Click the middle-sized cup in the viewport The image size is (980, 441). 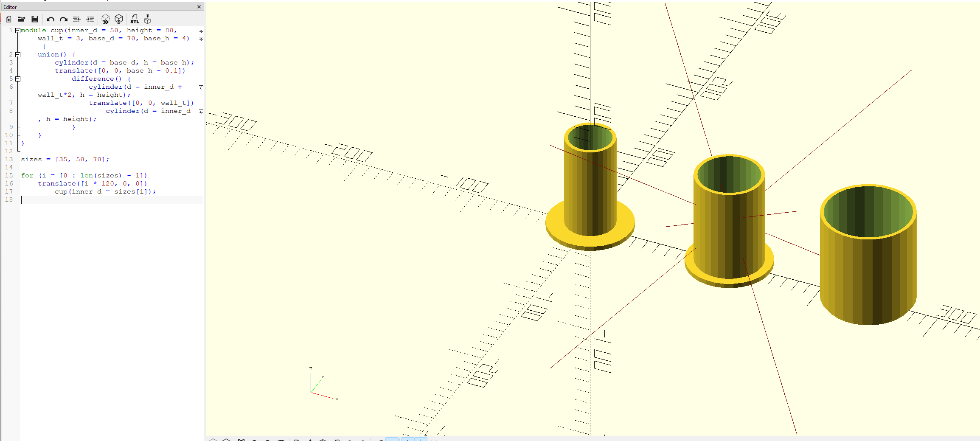tap(729, 229)
